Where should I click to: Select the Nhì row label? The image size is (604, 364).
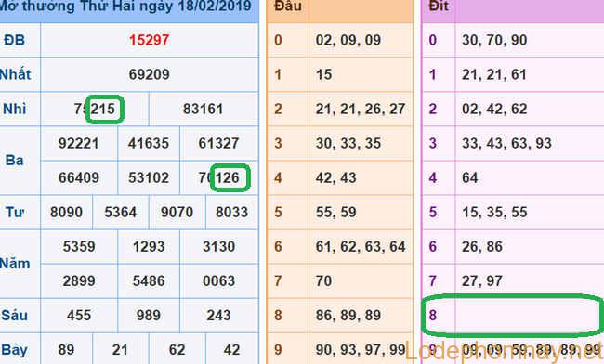point(15,109)
